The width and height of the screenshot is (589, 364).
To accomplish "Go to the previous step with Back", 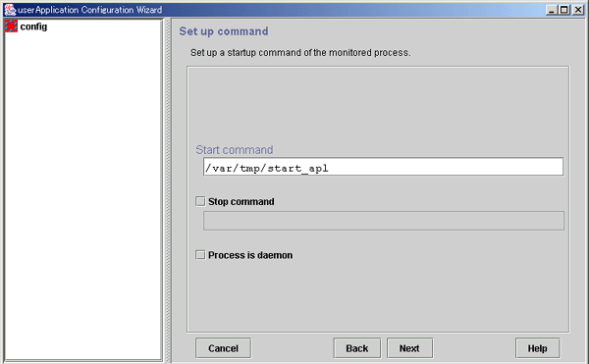I will pyautogui.click(x=357, y=348).
